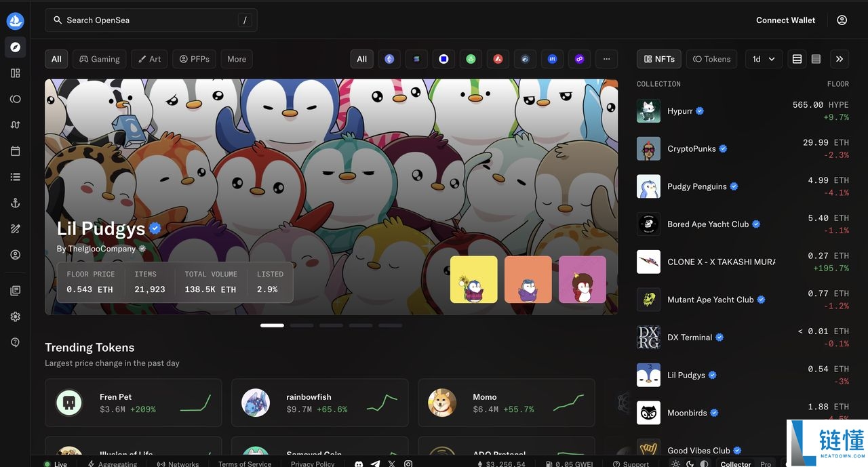Open the anchor Rewards icon in sidebar
The image size is (868, 467).
pyautogui.click(x=15, y=203)
